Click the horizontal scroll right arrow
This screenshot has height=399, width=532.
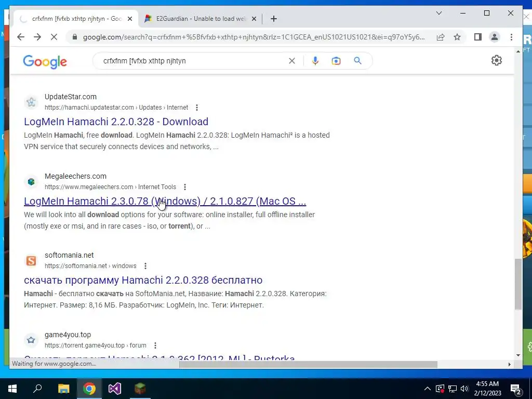click(509, 364)
